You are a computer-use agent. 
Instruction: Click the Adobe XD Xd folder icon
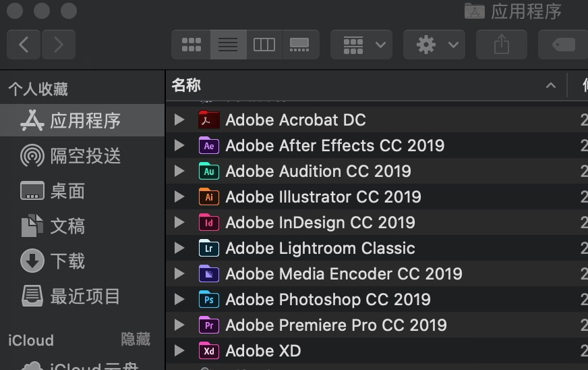[x=209, y=350]
